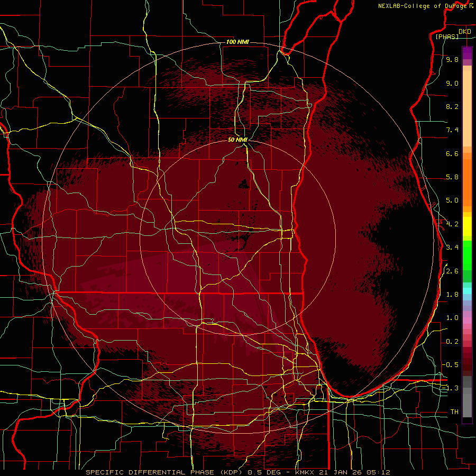
Task: Click the 5.0 scale value
Action: coord(452,200)
